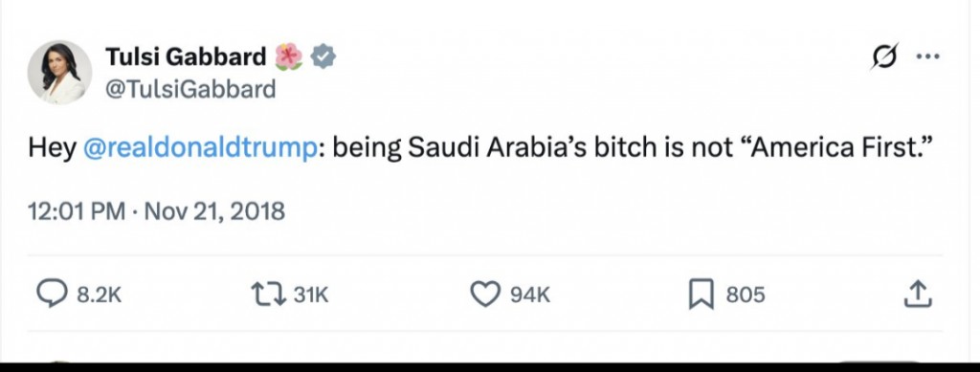The image size is (980, 372).
Task: Click the Tulsi Gabbard display name
Action: click(186, 56)
